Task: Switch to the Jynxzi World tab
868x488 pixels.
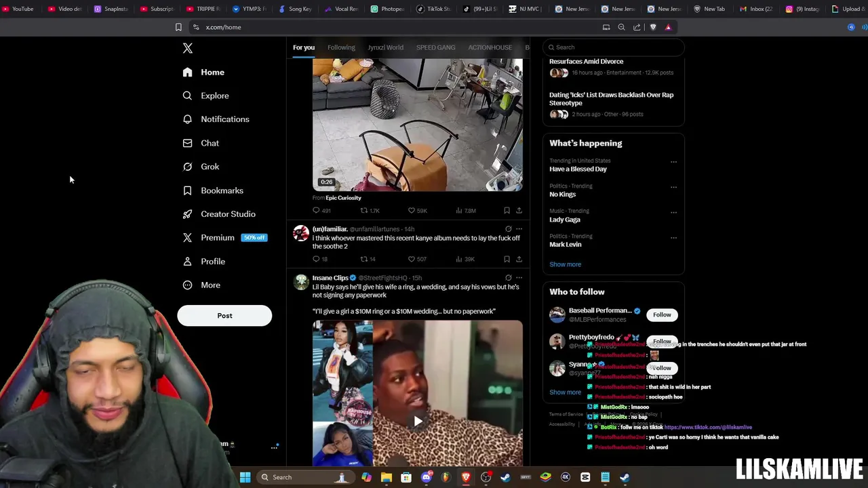Action: pyautogui.click(x=385, y=47)
